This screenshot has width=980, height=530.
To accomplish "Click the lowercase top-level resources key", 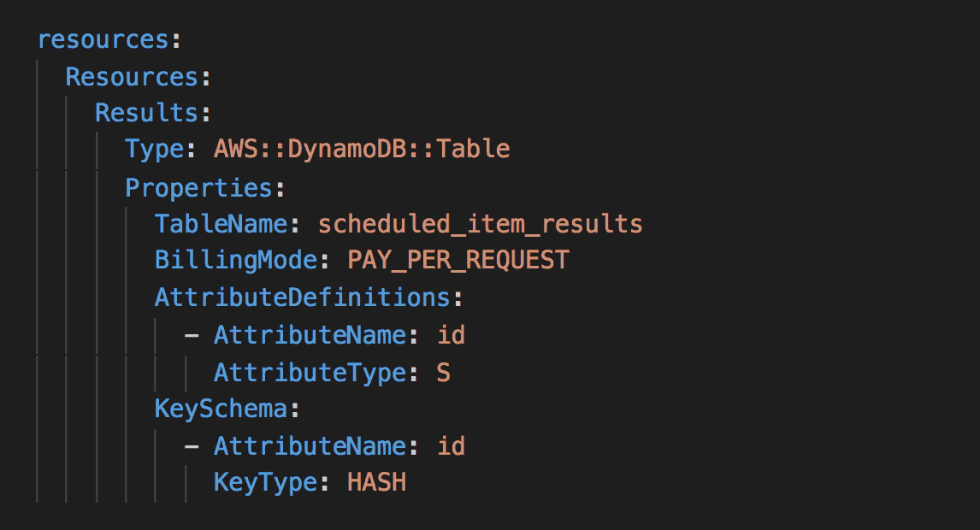I will click(x=103, y=39).
